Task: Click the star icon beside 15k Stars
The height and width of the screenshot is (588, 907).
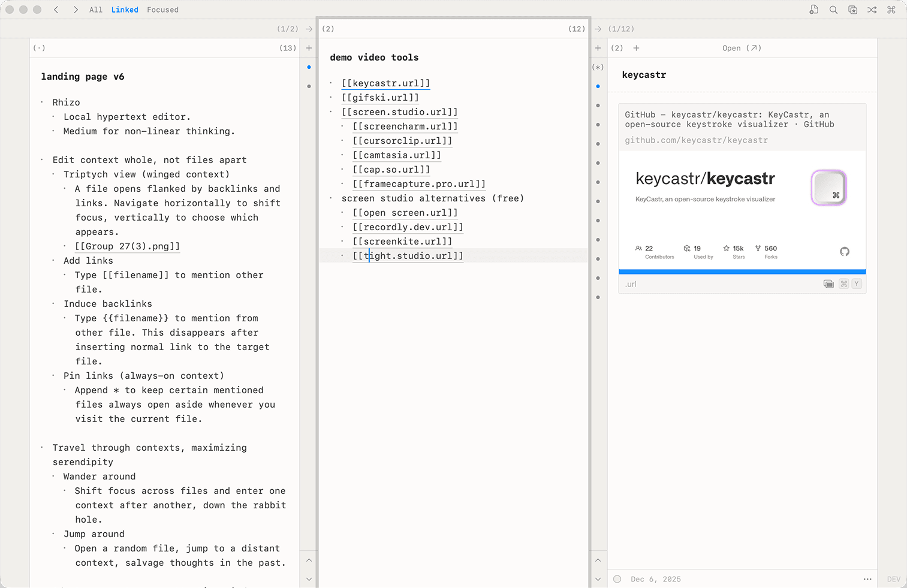Action: point(726,248)
